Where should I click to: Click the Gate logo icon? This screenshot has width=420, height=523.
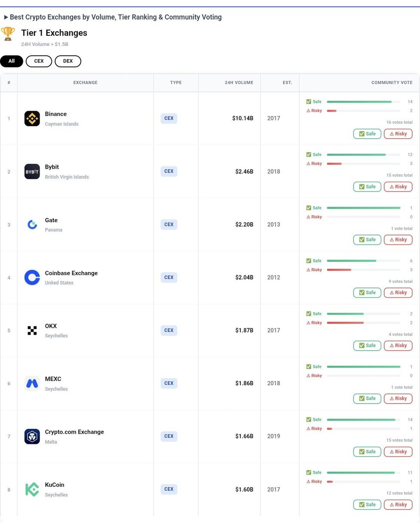tap(32, 224)
